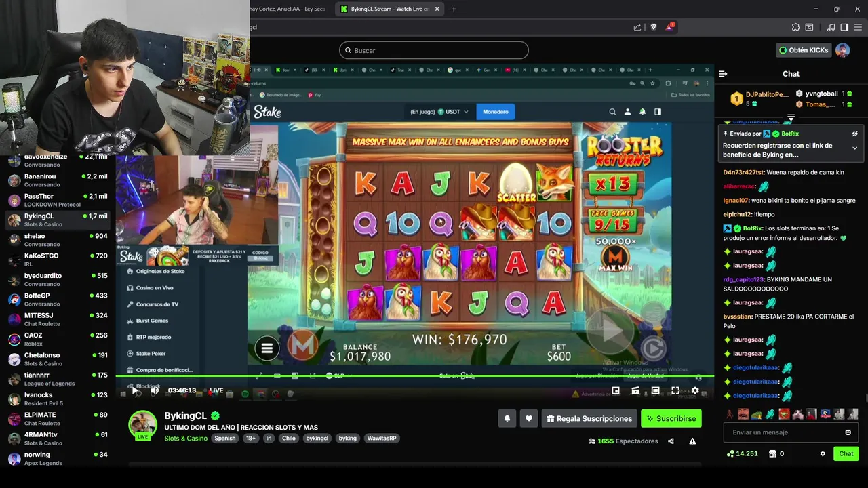Open the gift shop icon
The image size is (868, 488).
pyautogui.click(x=772, y=454)
